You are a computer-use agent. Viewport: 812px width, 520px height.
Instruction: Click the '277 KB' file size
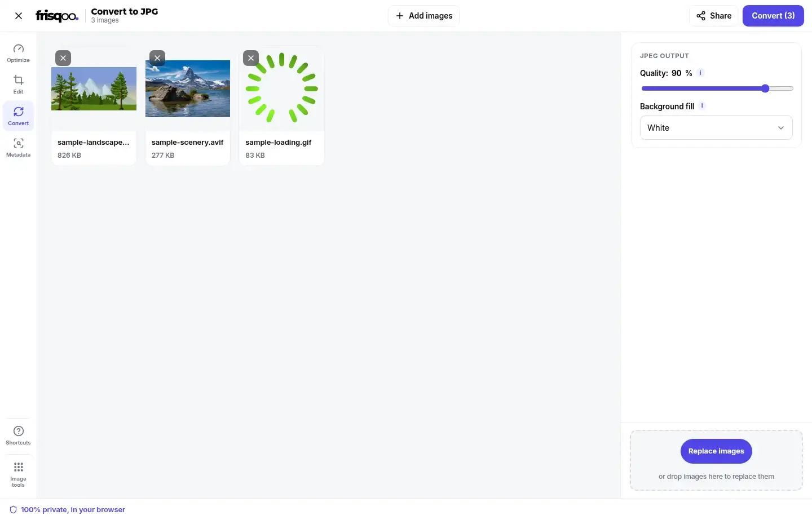pos(163,155)
